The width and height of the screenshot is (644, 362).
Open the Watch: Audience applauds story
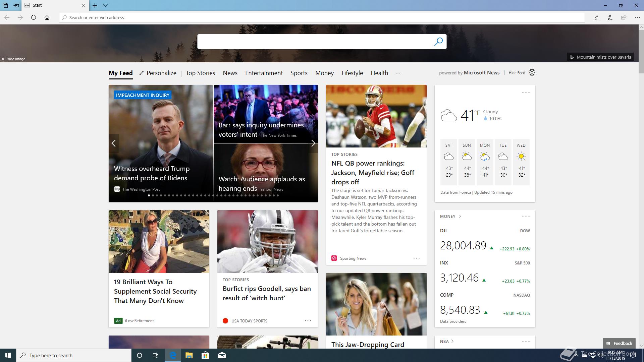point(262,184)
